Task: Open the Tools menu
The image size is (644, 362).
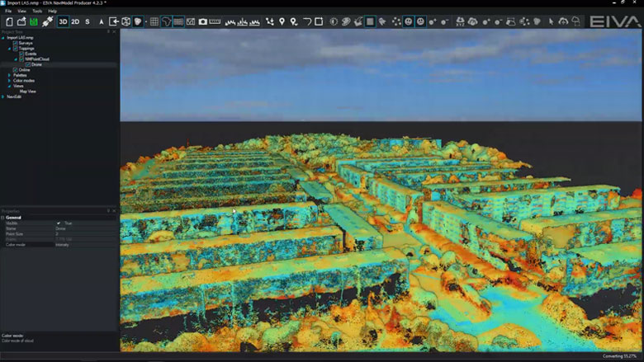Action: point(37,11)
